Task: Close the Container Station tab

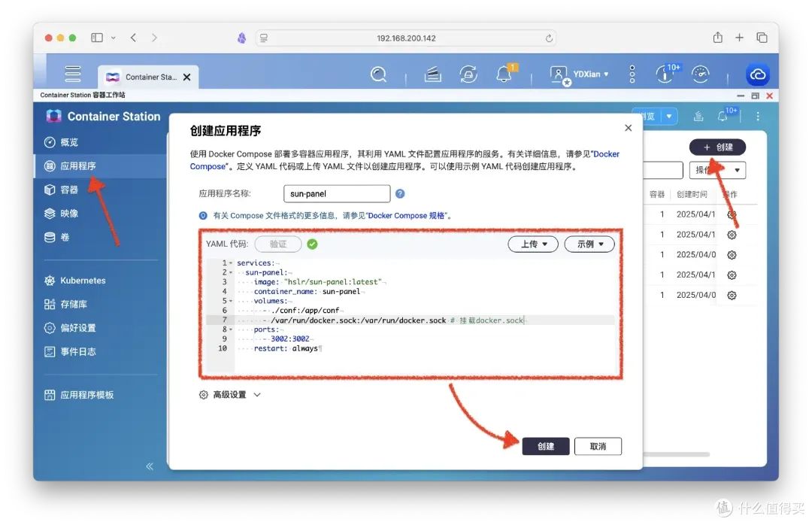Action: click(187, 77)
